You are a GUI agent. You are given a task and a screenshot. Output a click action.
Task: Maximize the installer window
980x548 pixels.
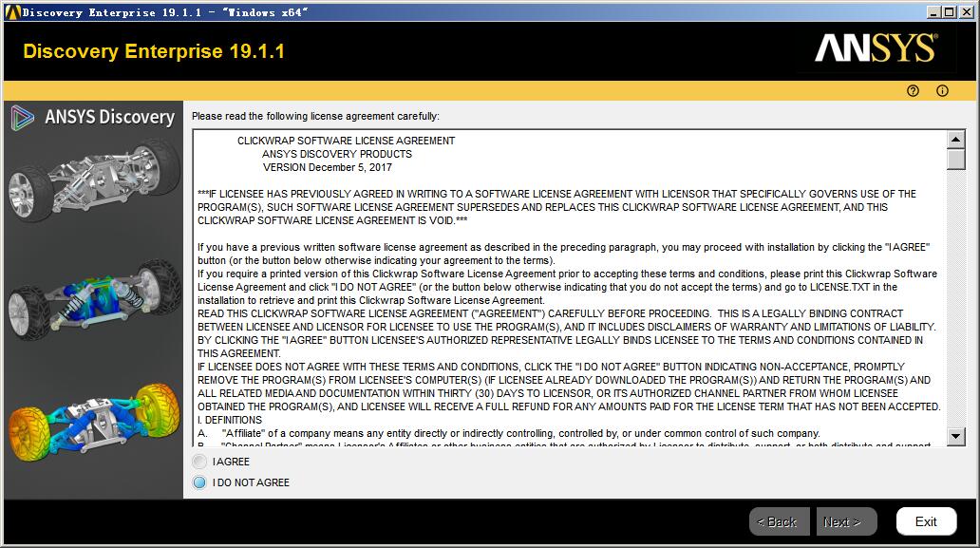pyautogui.click(x=949, y=12)
